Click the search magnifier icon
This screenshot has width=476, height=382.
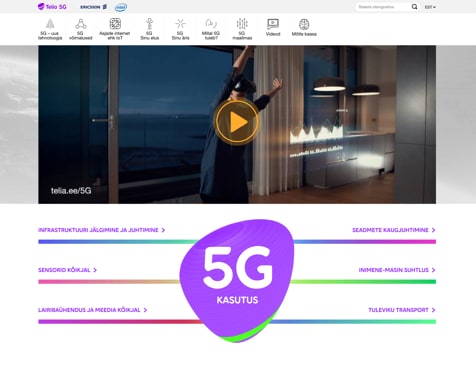click(414, 7)
